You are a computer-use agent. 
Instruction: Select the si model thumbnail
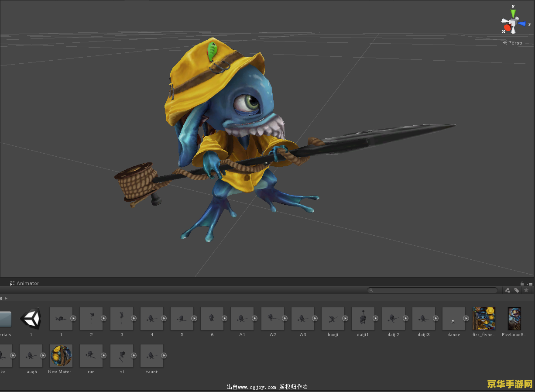122,356
